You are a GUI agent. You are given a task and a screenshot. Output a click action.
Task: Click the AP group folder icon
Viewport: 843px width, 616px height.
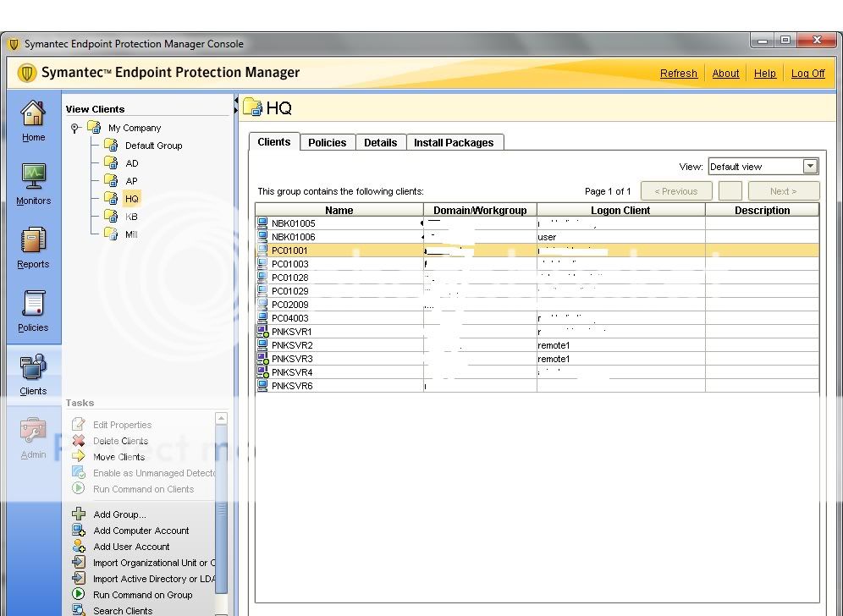111,180
